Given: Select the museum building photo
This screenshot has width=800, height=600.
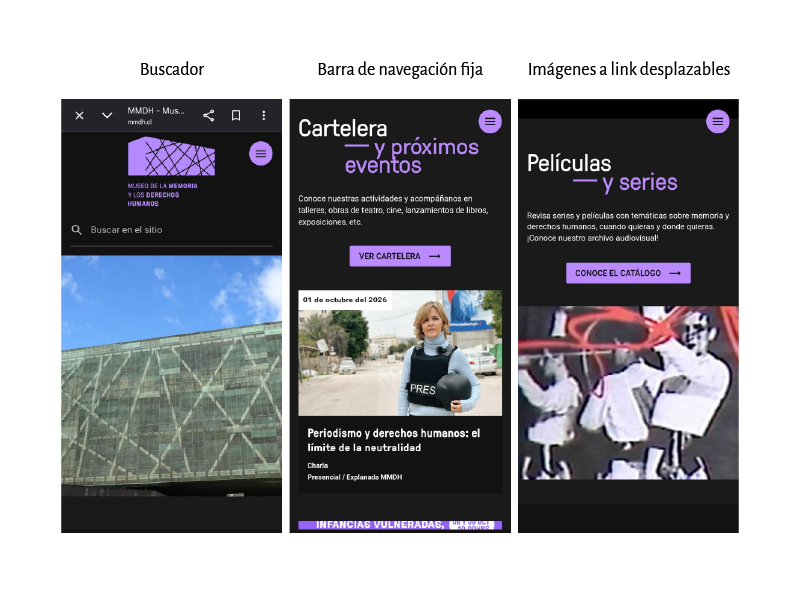Looking at the screenshot, I should click(171, 376).
